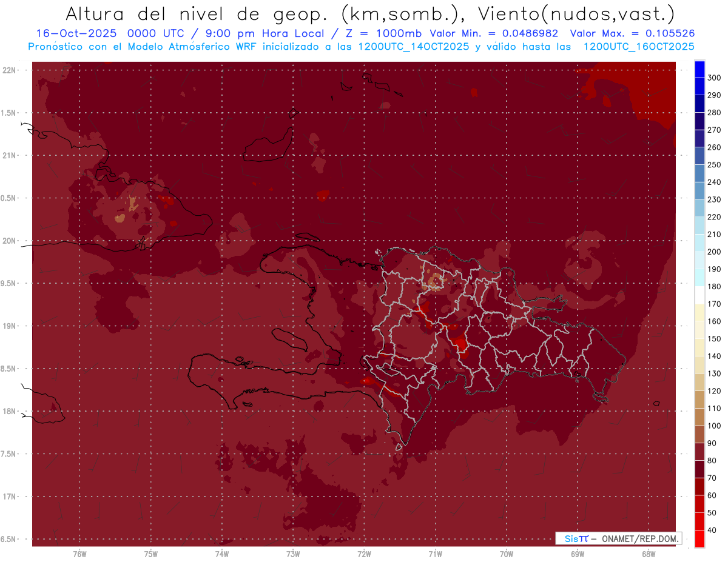
Task: Click the color bar value "60"
Action: [x=712, y=496]
